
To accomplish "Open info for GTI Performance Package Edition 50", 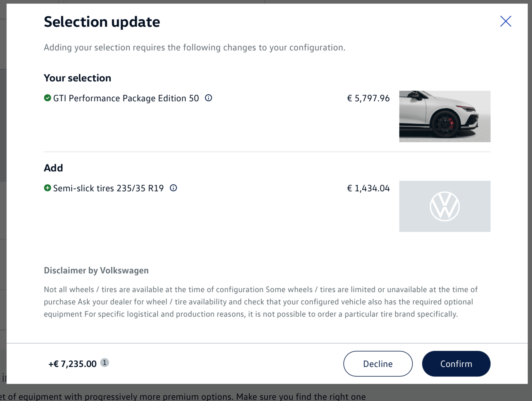I will (x=208, y=98).
